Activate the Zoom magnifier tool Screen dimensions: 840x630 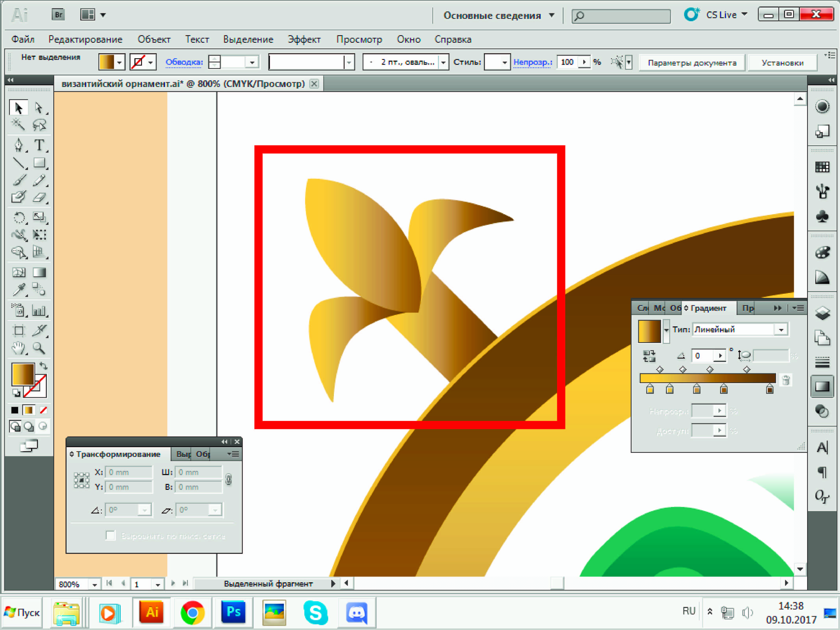click(39, 348)
